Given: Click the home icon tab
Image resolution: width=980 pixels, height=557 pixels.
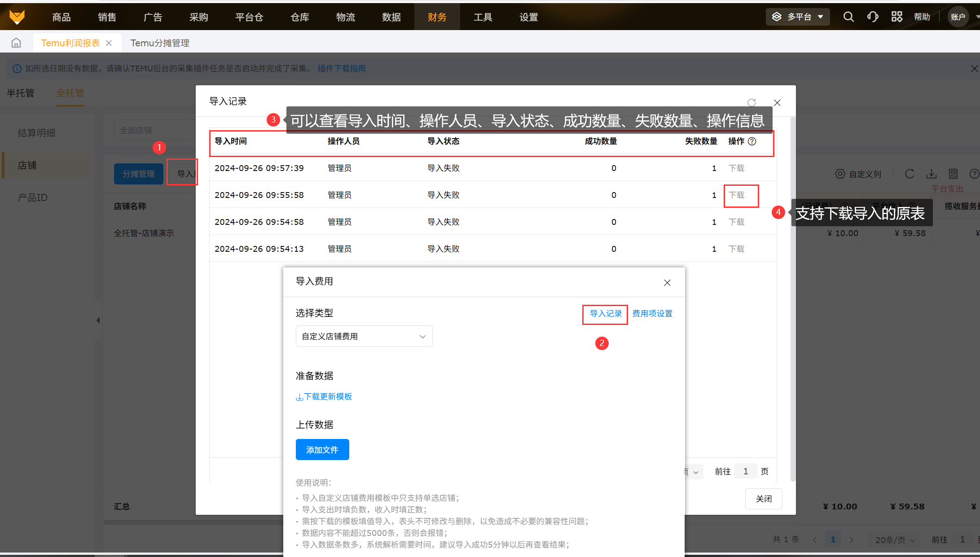Looking at the screenshot, I should [16, 43].
